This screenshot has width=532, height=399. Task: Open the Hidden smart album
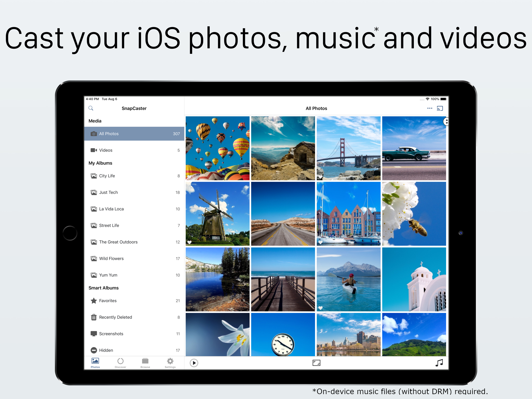tap(134, 350)
